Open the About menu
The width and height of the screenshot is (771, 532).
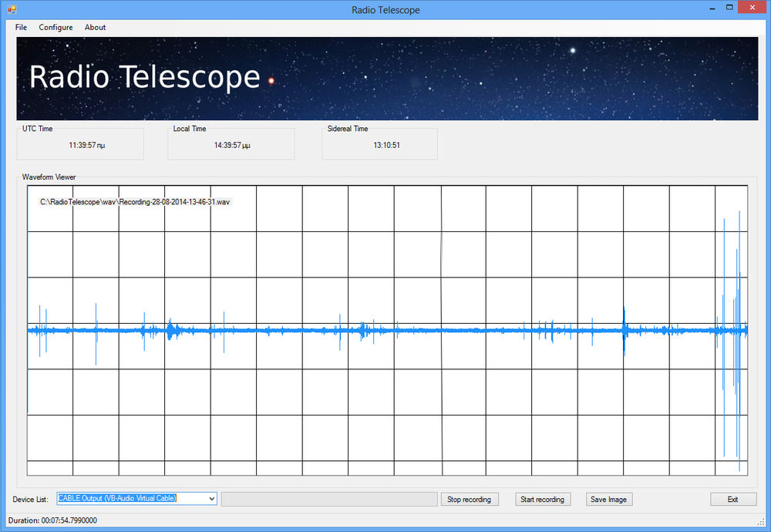tap(95, 27)
